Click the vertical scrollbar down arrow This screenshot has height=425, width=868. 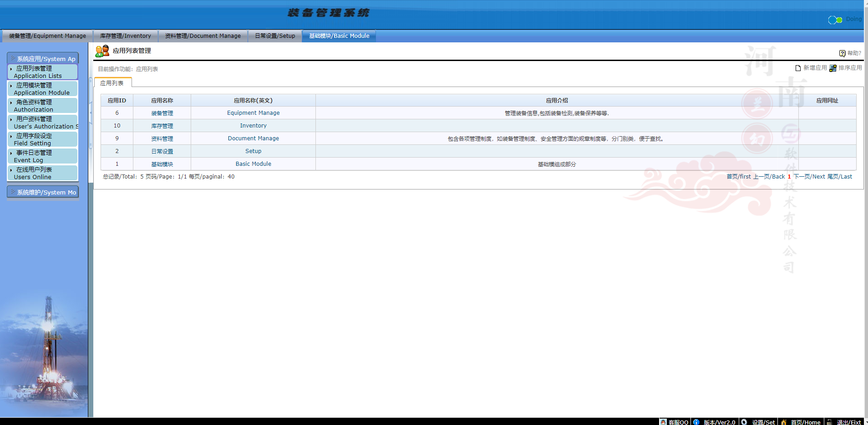coord(866,422)
